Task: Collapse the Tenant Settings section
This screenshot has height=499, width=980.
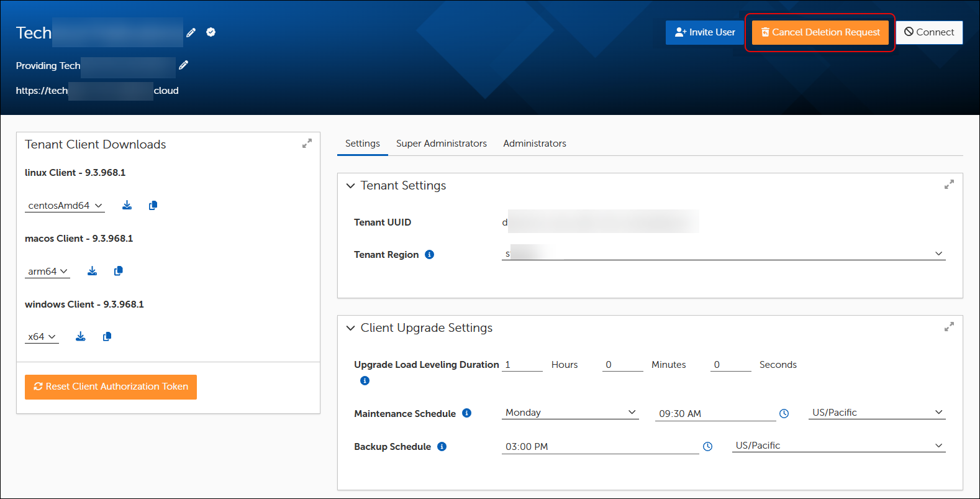Action: point(351,186)
